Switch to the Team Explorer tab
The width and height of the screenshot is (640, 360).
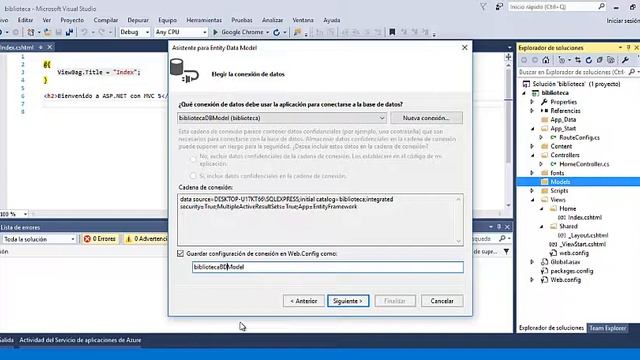(607, 328)
